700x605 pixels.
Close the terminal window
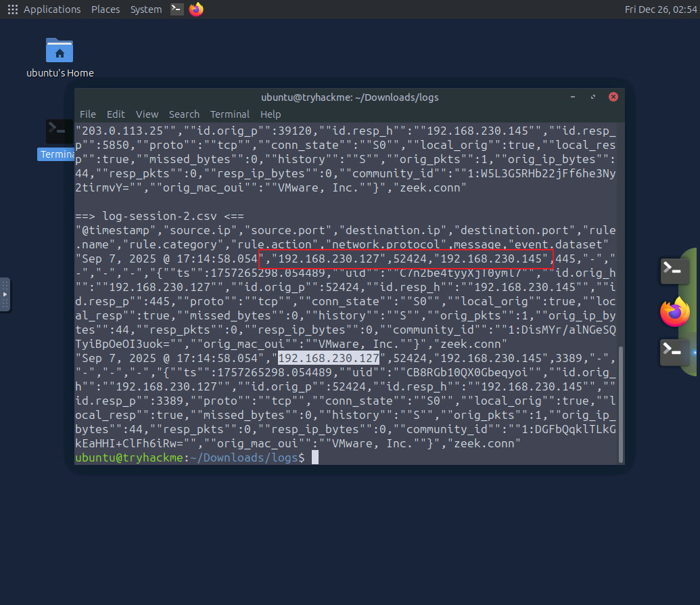pos(613,97)
